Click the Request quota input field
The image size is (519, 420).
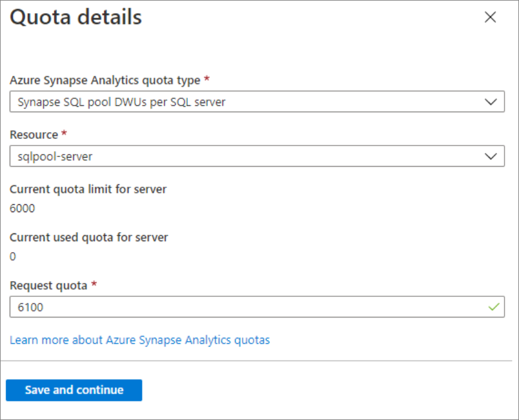pos(243,307)
